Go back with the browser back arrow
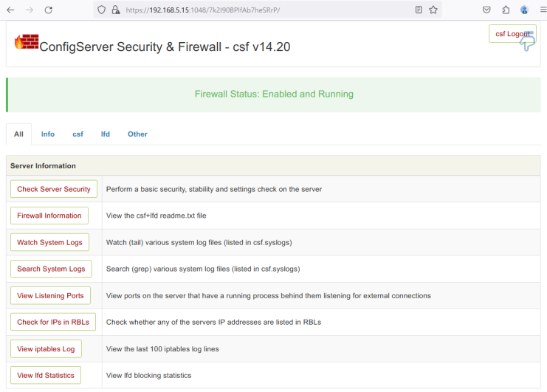The image size is (547, 392). tap(10, 10)
